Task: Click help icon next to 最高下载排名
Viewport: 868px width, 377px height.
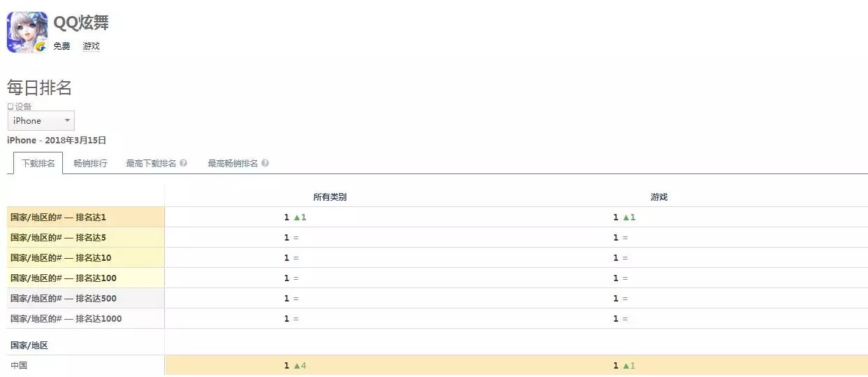Action: [x=183, y=164]
